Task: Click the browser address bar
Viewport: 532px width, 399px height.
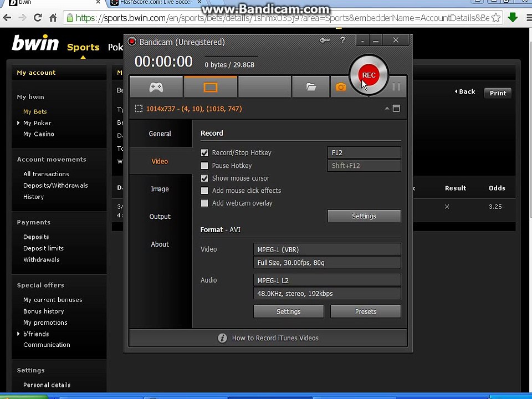Action: pyautogui.click(x=282, y=18)
